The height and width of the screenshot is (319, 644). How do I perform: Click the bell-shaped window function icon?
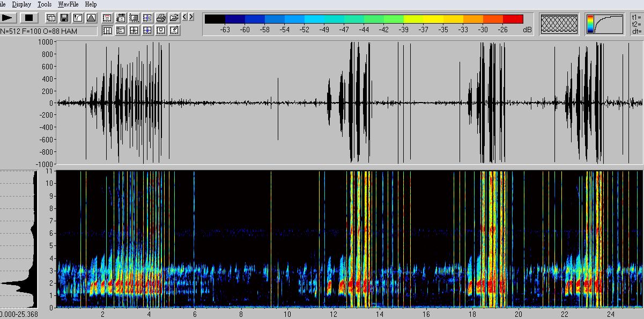coord(91,18)
